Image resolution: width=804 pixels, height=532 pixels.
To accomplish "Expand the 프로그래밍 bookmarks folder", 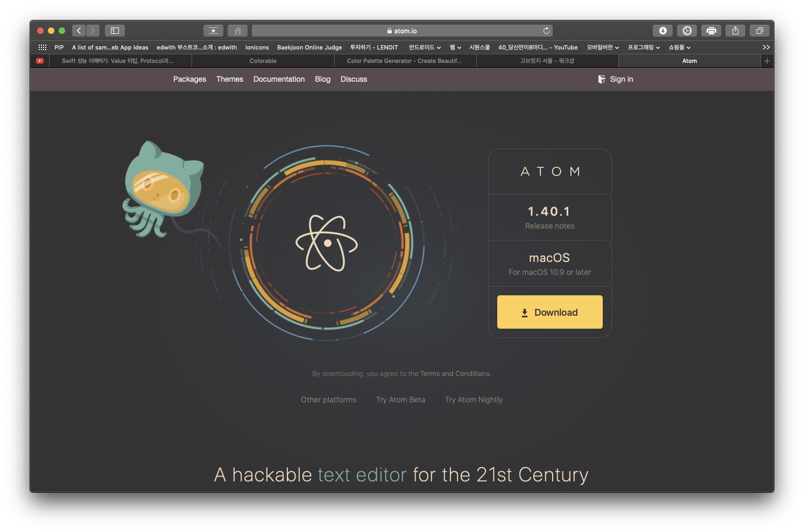I will tap(644, 47).
